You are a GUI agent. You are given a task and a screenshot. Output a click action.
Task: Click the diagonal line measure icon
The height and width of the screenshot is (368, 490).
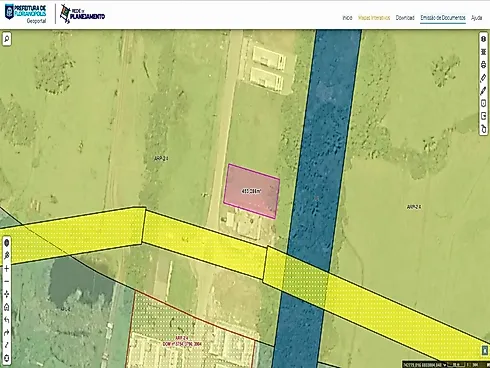click(x=7, y=345)
